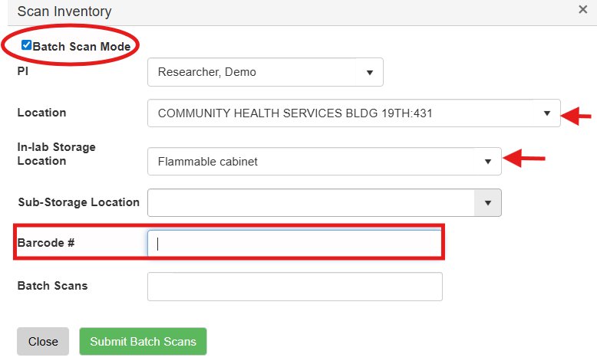The width and height of the screenshot is (597, 364).
Task: Click the Scan Inventory dialog title
Action: point(64,11)
